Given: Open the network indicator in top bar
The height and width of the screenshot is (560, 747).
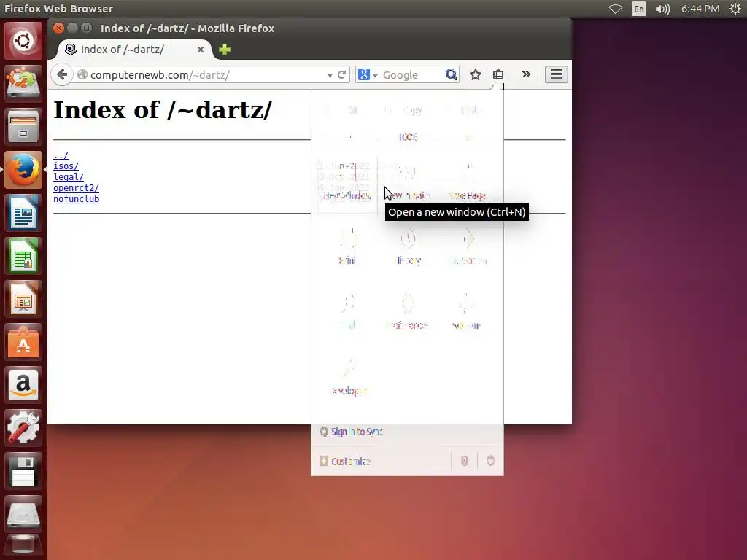Looking at the screenshot, I should (x=616, y=9).
